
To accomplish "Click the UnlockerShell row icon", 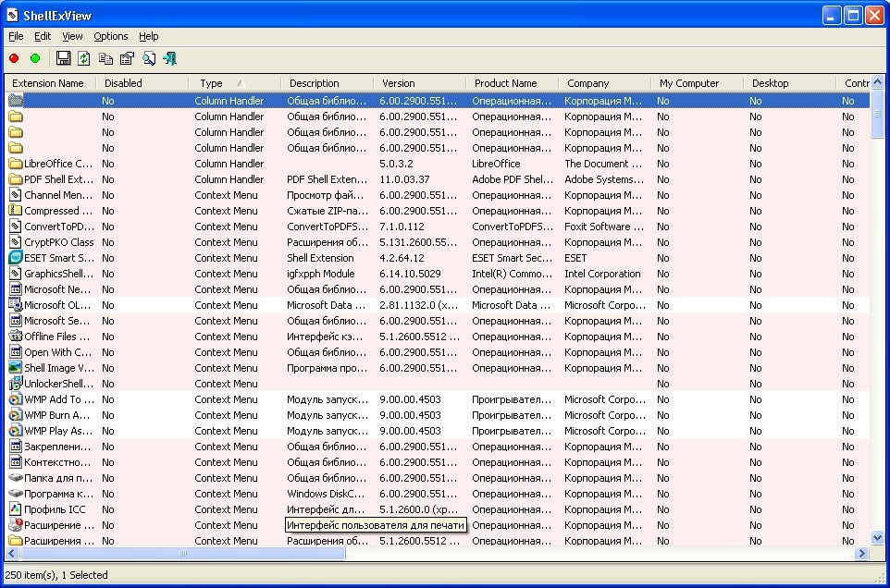I will (16, 384).
